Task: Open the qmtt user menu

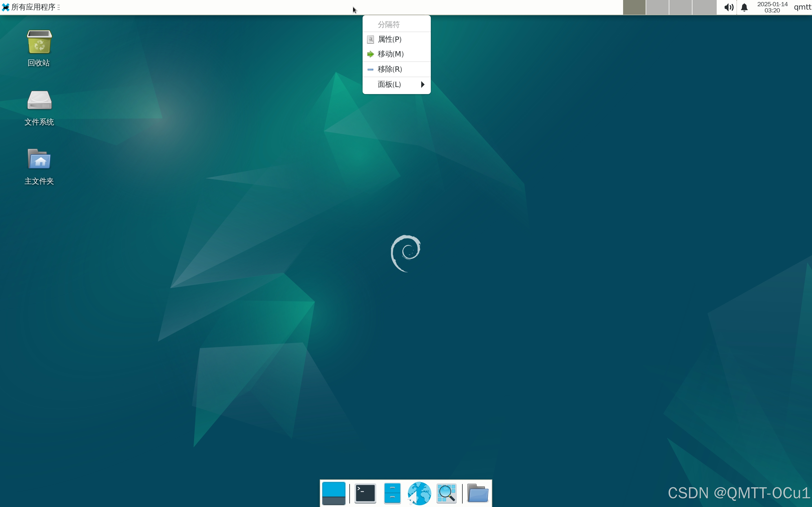Action: point(802,7)
